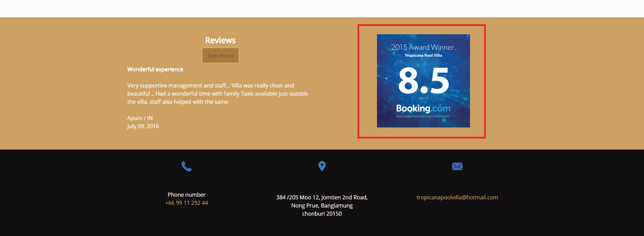Click the blue envelope email icon
Viewport: 644px width, 236px height.
point(457,166)
